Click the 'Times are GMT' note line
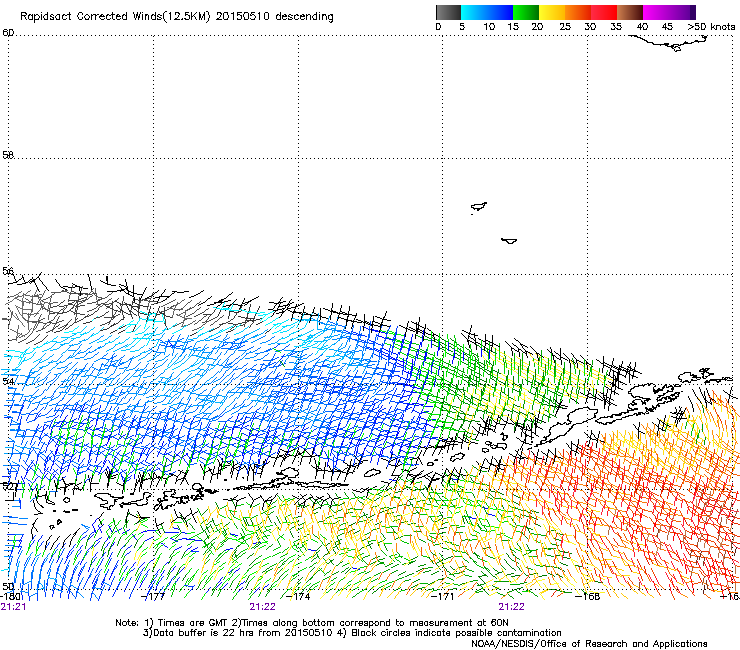The image size is (740, 650). (312, 623)
